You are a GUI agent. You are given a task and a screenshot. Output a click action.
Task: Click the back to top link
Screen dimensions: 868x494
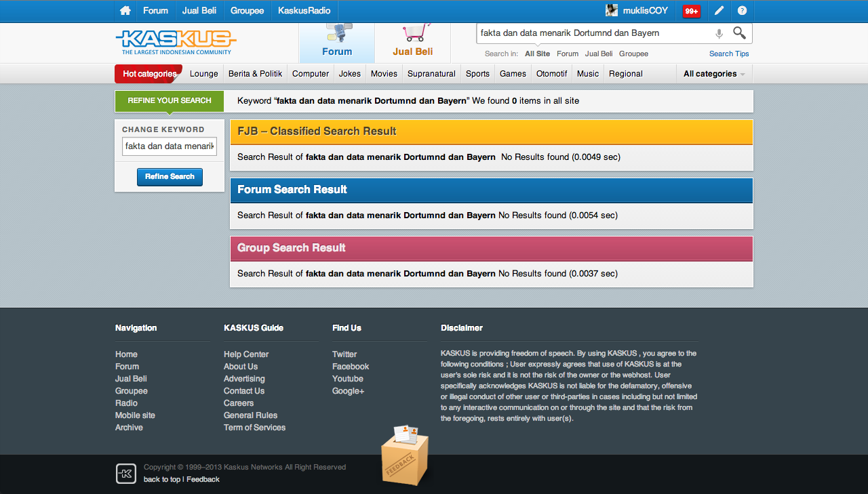pyautogui.click(x=162, y=479)
